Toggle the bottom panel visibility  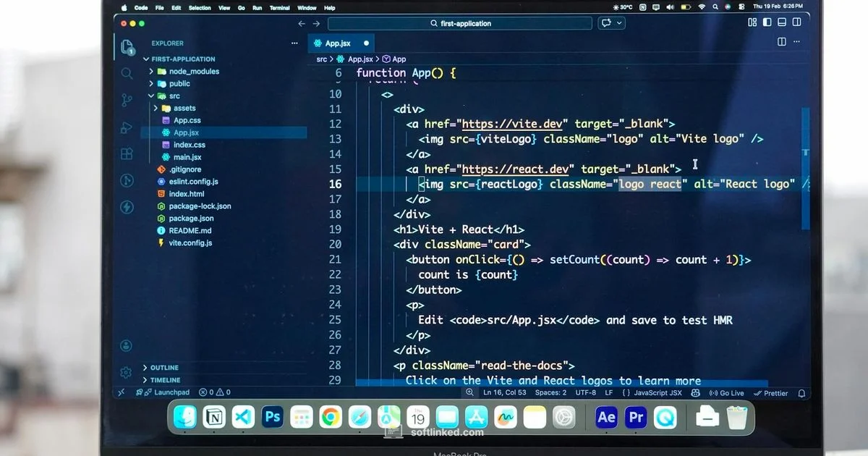click(x=782, y=22)
